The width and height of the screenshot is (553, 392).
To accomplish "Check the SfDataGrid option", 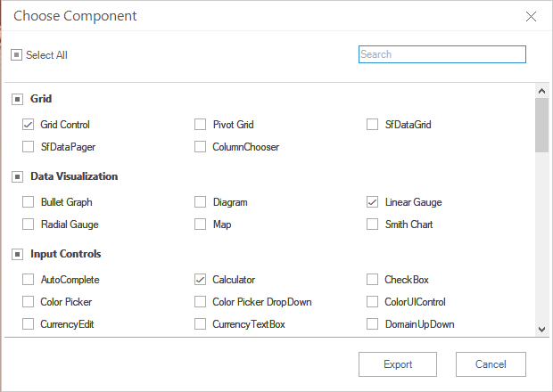I will click(373, 125).
